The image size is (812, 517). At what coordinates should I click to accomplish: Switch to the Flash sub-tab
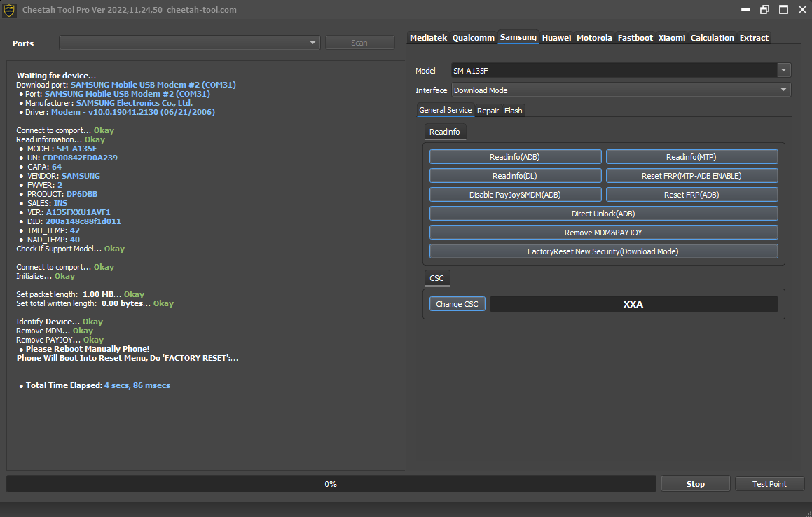coord(514,111)
